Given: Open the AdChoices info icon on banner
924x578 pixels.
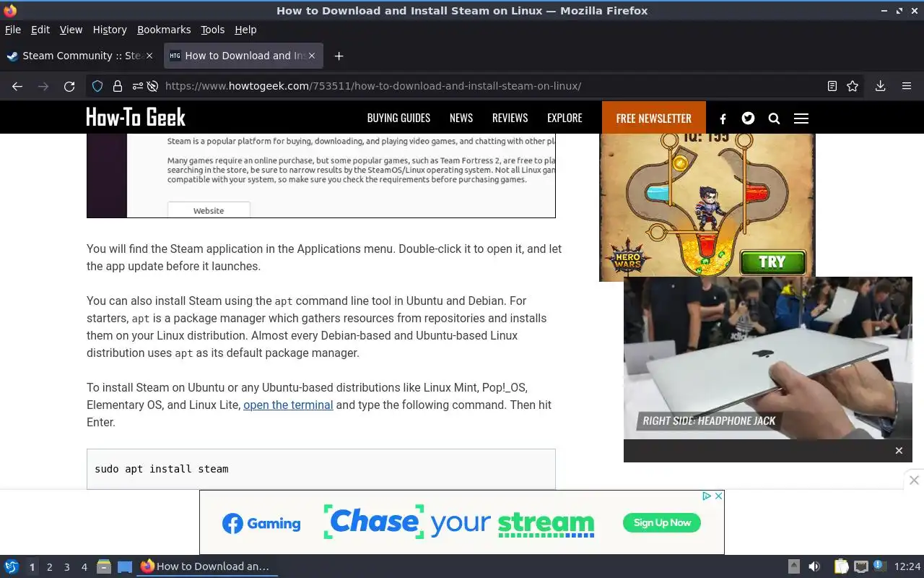Looking at the screenshot, I should point(707,496).
